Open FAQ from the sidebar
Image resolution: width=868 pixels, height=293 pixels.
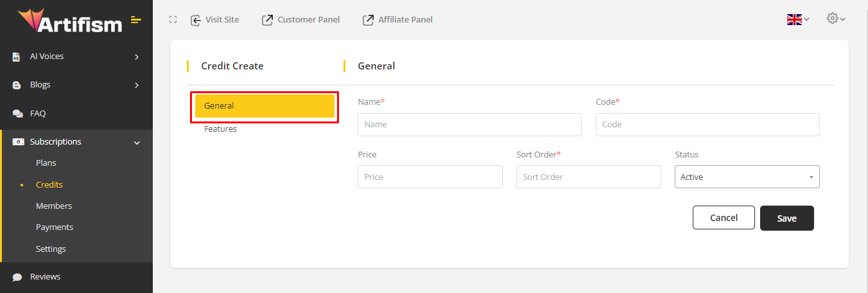38,114
